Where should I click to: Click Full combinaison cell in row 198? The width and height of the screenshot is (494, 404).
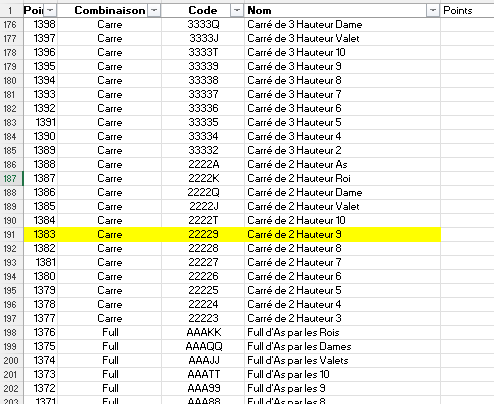click(x=110, y=333)
